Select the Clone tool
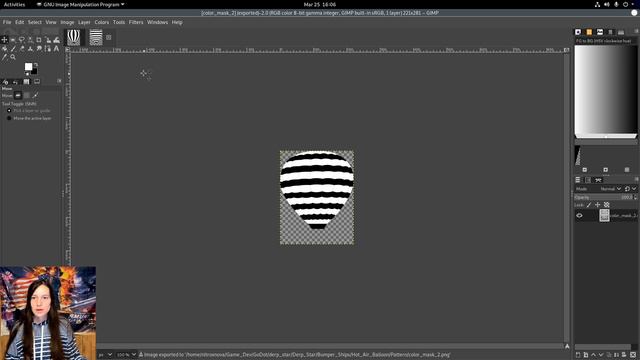640x360 pixels. 30,49
